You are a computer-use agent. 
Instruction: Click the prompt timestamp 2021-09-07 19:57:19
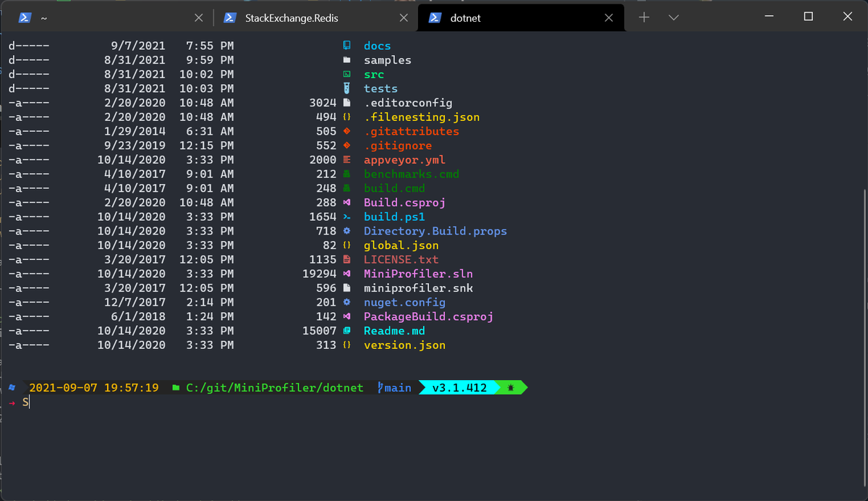[x=94, y=388]
